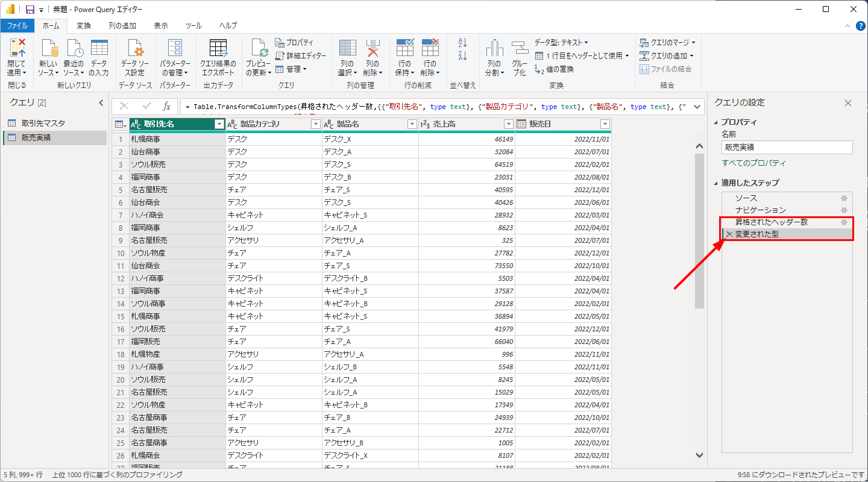
Task: Click 値の置換 (Replace Values)
Action: tap(554, 69)
